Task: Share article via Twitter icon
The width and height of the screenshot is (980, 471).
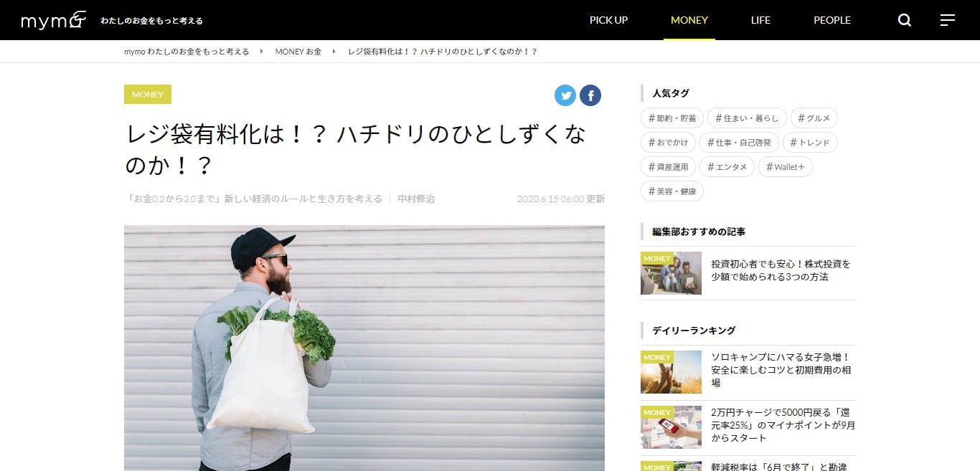Action: [565, 95]
